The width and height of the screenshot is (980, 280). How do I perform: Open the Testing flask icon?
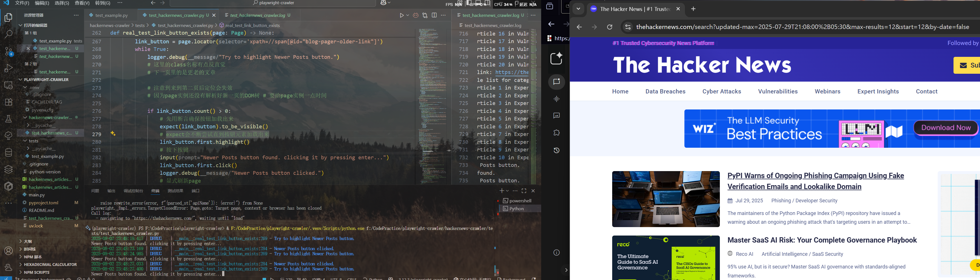click(x=8, y=119)
